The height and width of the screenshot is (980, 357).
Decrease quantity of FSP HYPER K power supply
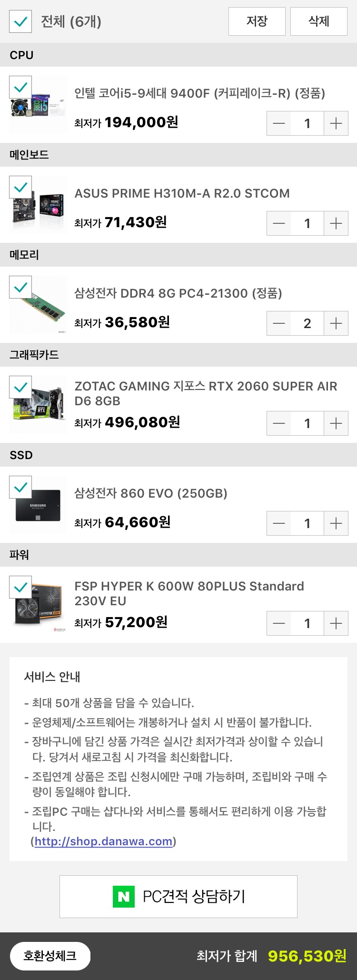tap(279, 624)
